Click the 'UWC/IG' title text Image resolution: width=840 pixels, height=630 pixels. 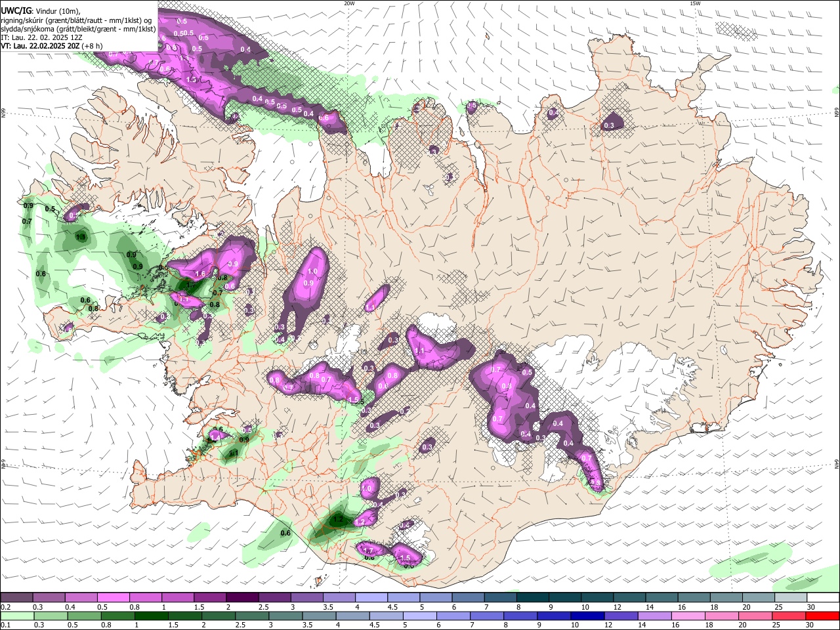[15, 10]
